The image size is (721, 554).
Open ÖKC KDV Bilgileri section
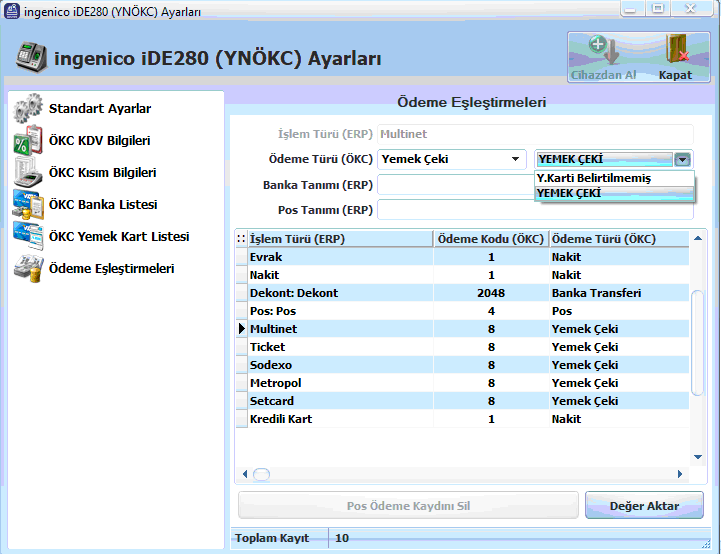(99, 140)
